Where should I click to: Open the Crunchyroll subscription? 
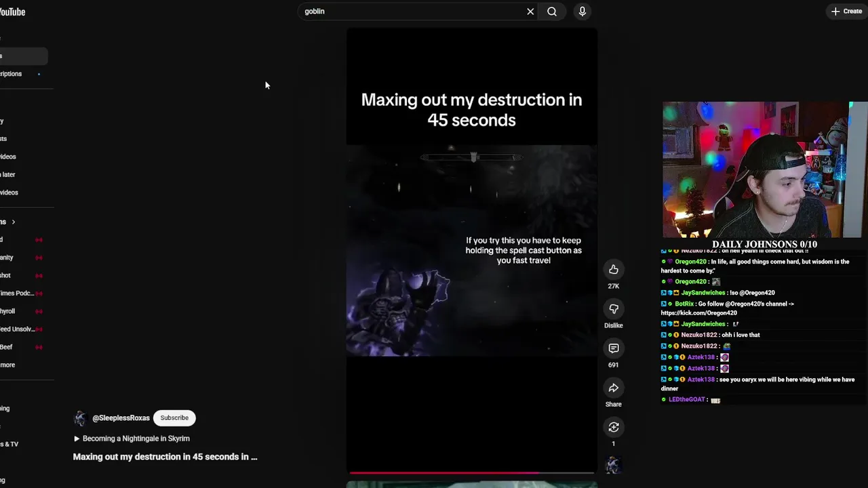(x=7, y=311)
